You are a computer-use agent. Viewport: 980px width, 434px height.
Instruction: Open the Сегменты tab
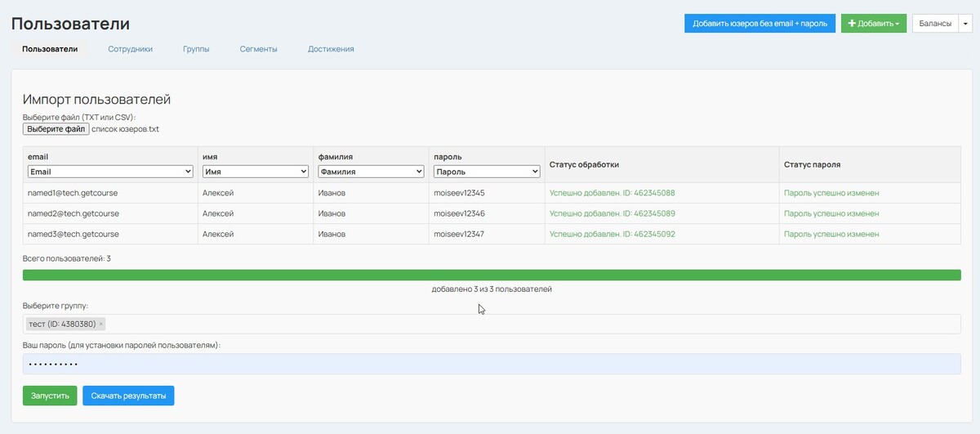pos(258,49)
